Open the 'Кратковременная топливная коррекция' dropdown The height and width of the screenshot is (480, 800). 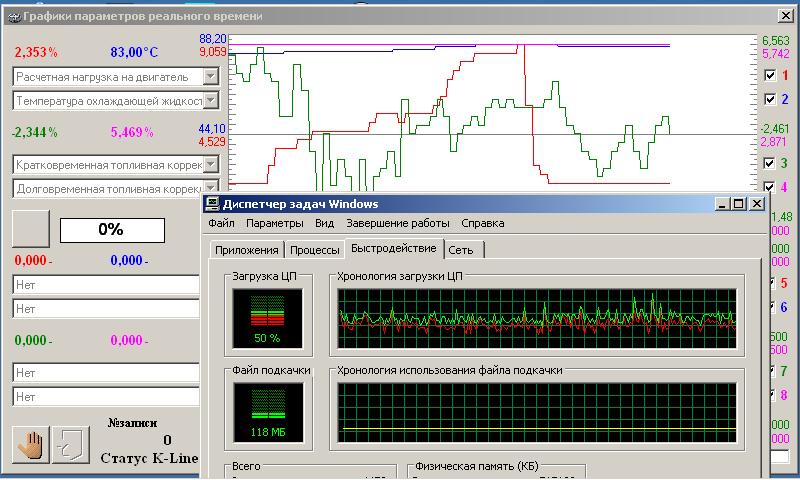[x=210, y=164]
